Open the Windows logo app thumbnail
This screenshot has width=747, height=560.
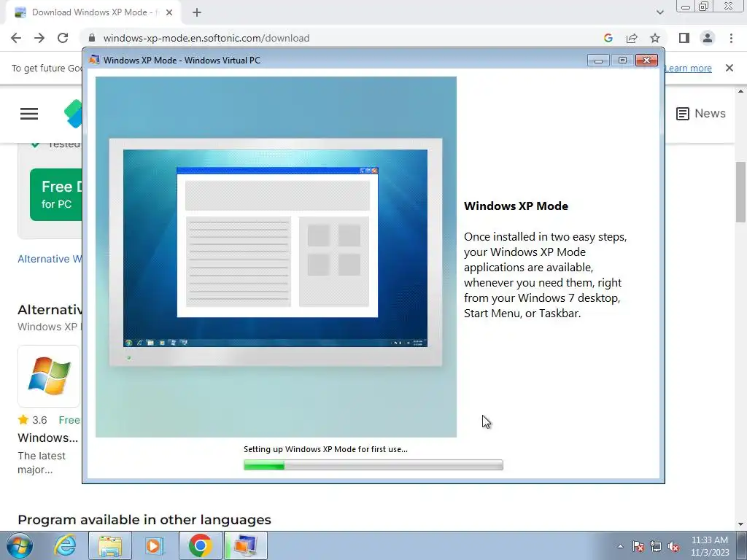pos(49,376)
